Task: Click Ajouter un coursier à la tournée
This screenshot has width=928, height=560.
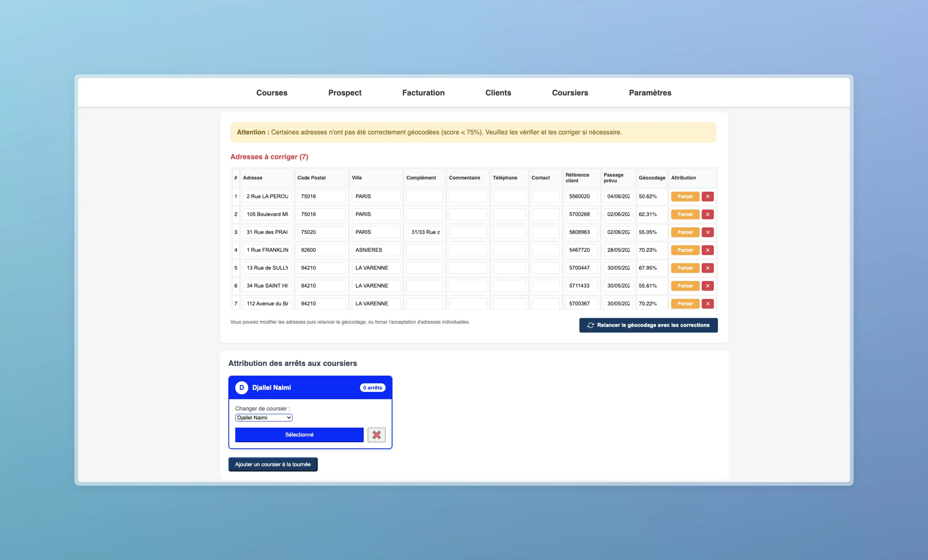Action: coord(273,464)
